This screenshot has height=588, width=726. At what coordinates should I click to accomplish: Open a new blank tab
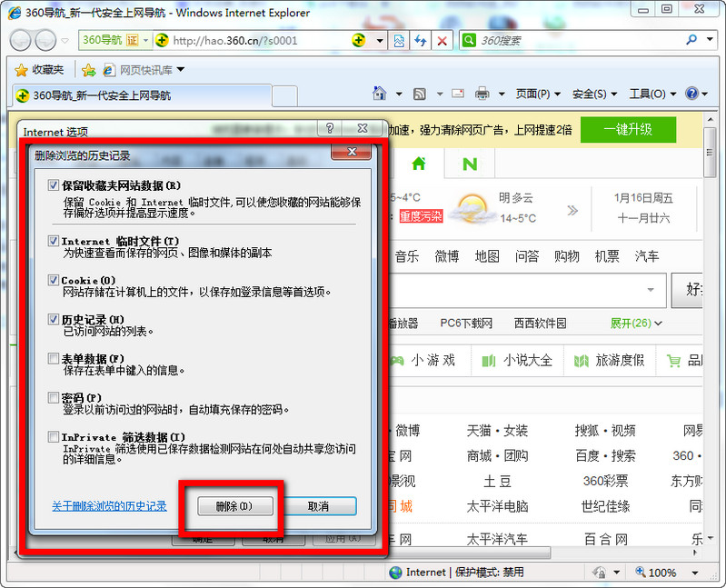pyautogui.click(x=284, y=96)
